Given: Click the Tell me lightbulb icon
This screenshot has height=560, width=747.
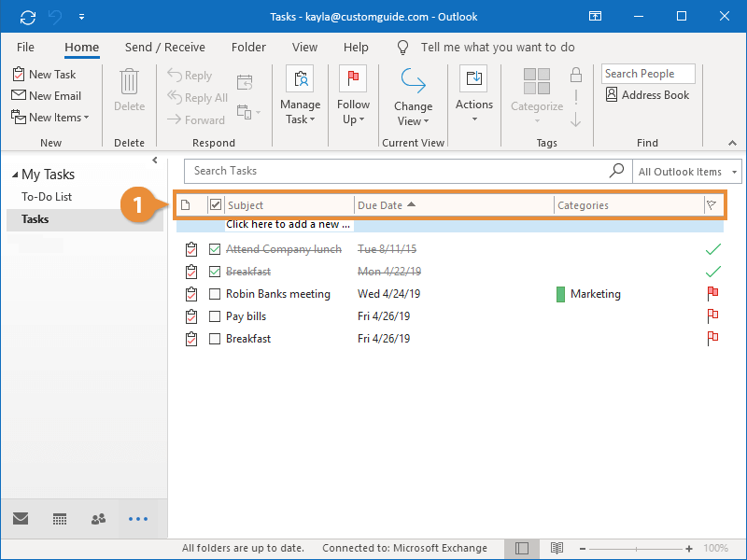Looking at the screenshot, I should click(402, 48).
